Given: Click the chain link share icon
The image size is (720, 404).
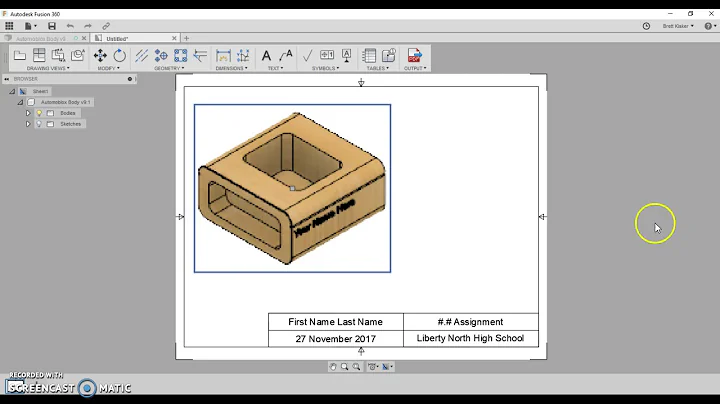Looking at the screenshot, I should [106, 26].
